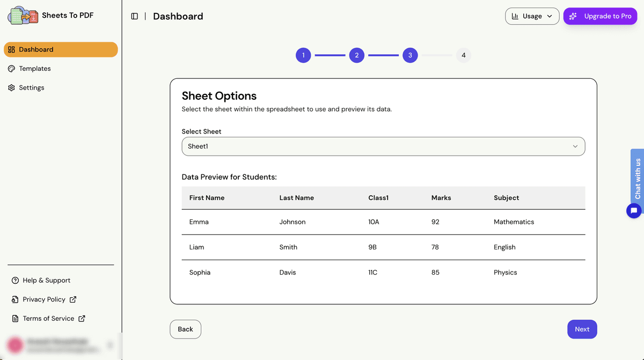Click the Terms of Service external link icon

[x=83, y=318]
